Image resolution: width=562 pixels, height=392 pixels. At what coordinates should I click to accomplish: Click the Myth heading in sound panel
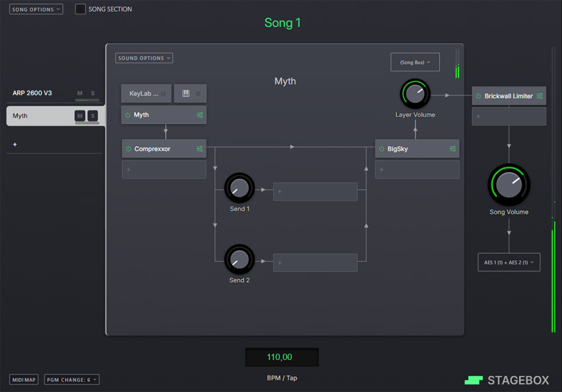pos(285,82)
